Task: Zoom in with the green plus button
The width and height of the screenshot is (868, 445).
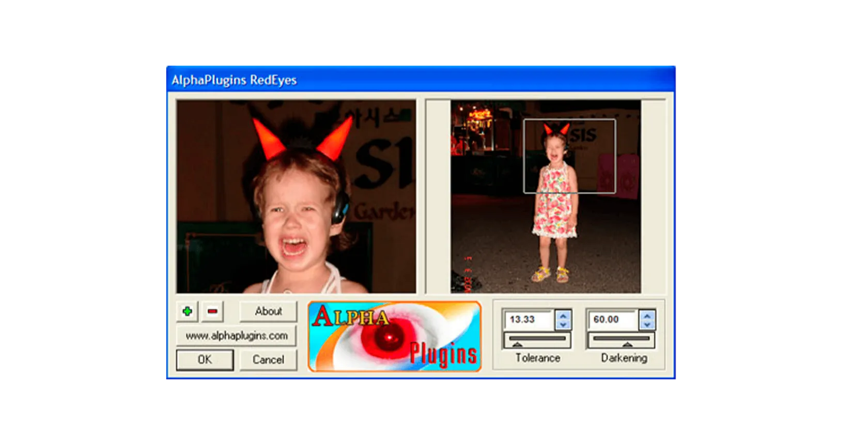Action: (187, 312)
